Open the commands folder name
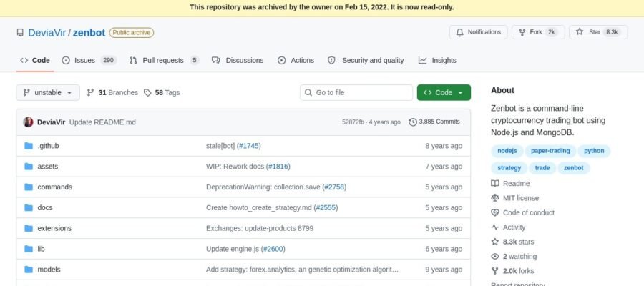Screen dimensions: 644x286 point(54,187)
